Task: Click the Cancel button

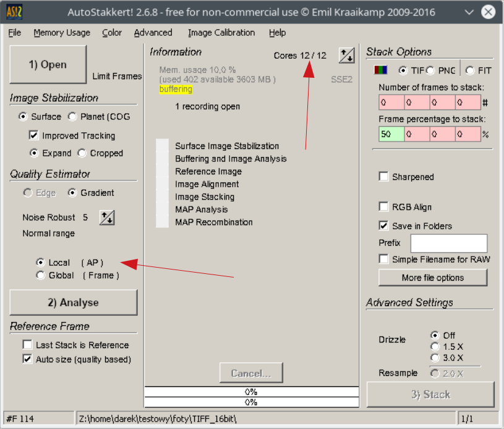Action: point(251,373)
